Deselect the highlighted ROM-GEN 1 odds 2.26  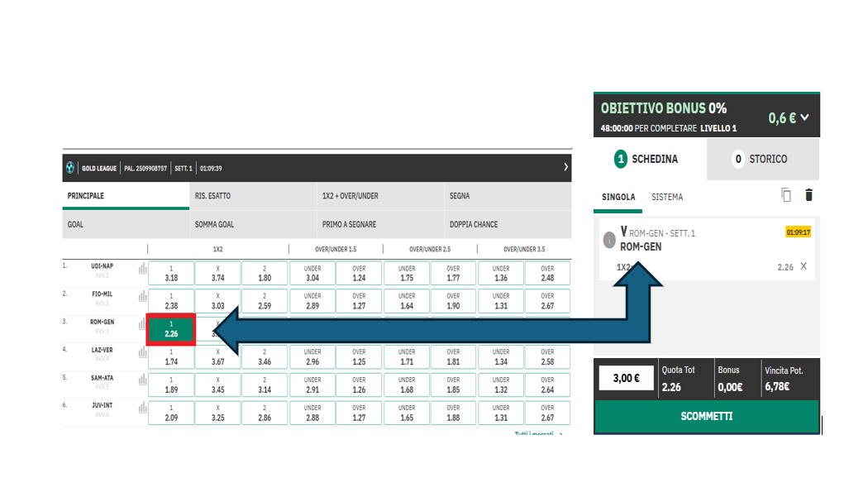point(171,329)
